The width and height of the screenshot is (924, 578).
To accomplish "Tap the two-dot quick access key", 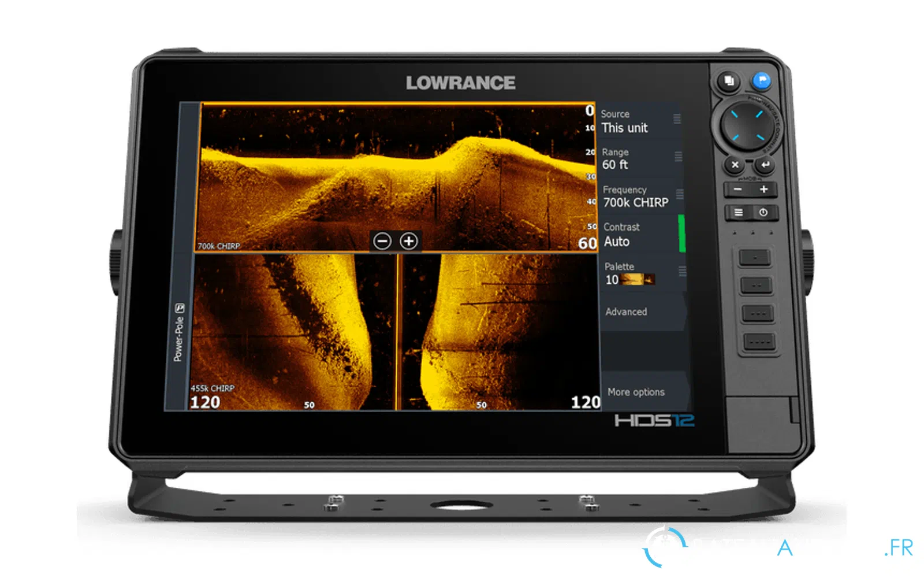I will [756, 285].
